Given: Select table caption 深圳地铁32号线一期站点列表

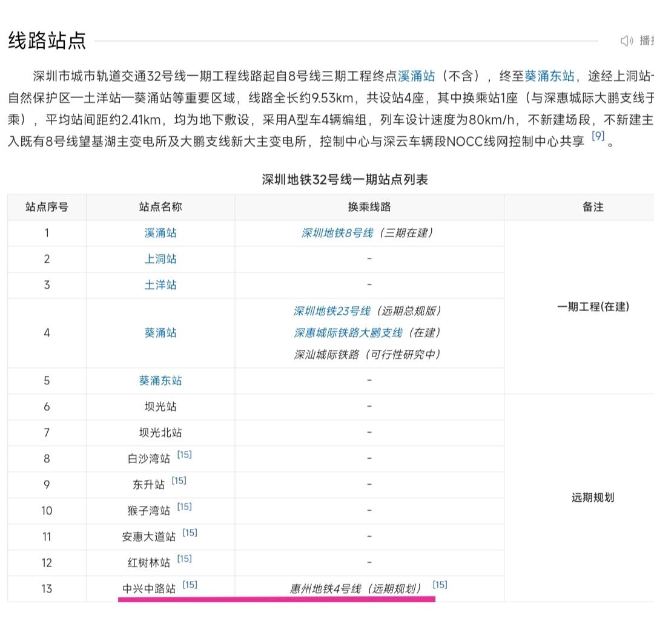Looking at the screenshot, I should (x=345, y=180).
